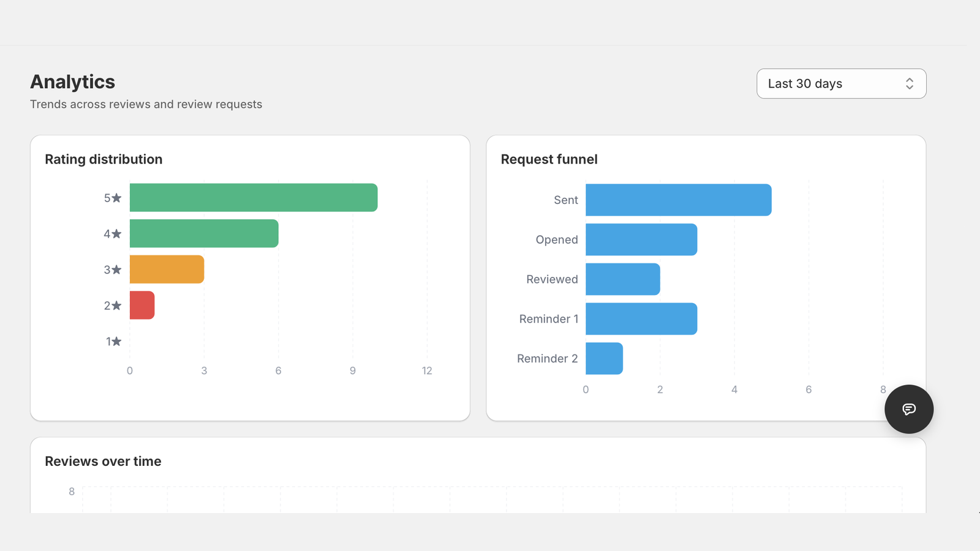
Task: Click the 5-star green bar
Action: point(254,198)
